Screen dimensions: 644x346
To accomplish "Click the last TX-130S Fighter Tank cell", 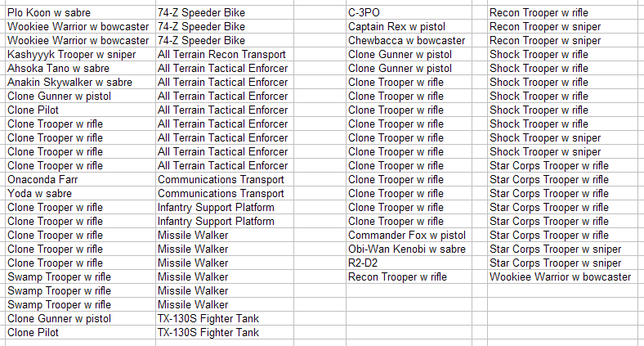I will pos(225,332).
